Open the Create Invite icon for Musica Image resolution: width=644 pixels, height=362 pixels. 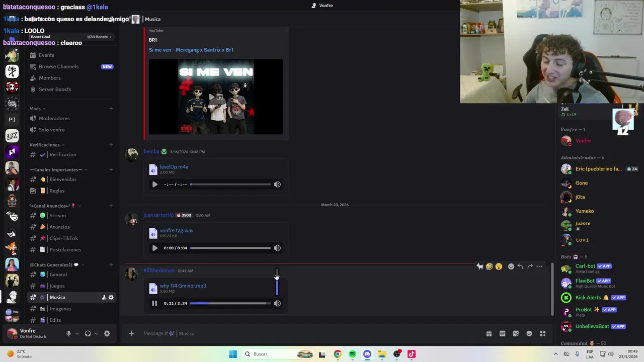pyautogui.click(x=104, y=298)
